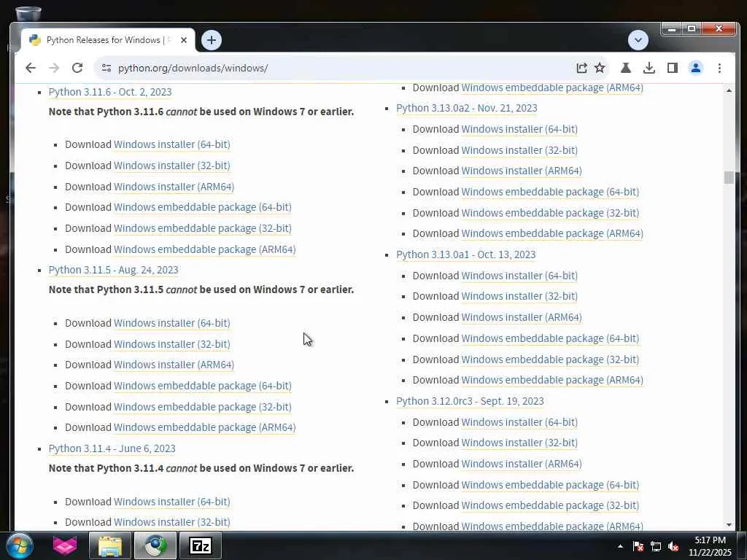
Task: Download Python 3.13.0a1 Windows installer (64-bit)
Action: pos(519,276)
